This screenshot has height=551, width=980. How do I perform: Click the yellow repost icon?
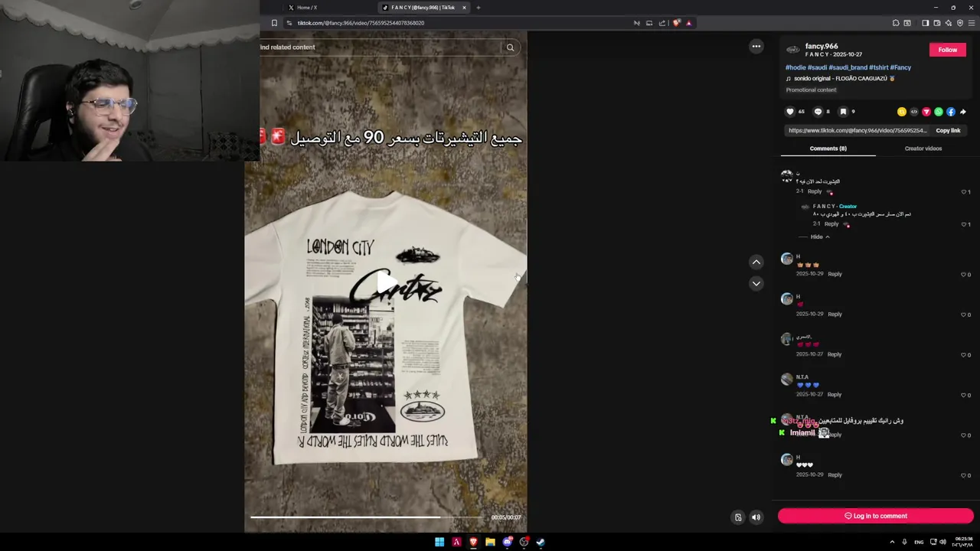coord(902,112)
